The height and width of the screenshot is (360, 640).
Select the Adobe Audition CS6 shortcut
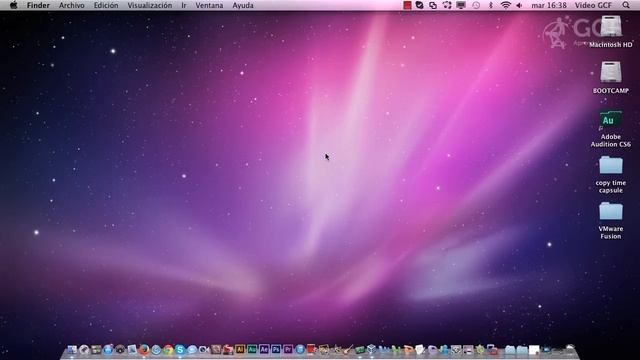(x=611, y=120)
